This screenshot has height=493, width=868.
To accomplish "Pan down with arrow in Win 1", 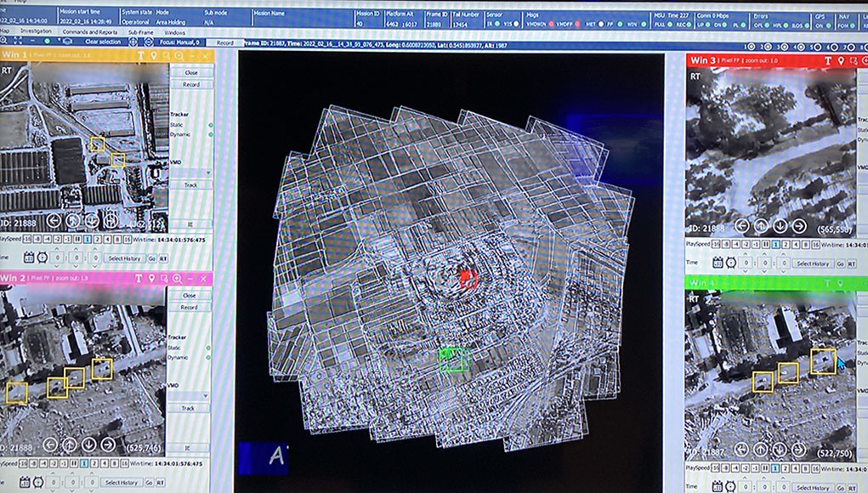I will click(93, 221).
